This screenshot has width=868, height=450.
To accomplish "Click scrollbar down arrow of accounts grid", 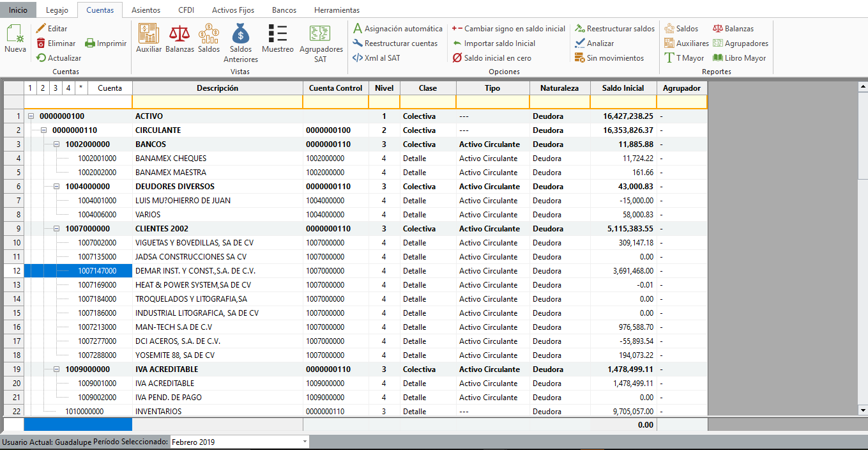I will [862, 410].
